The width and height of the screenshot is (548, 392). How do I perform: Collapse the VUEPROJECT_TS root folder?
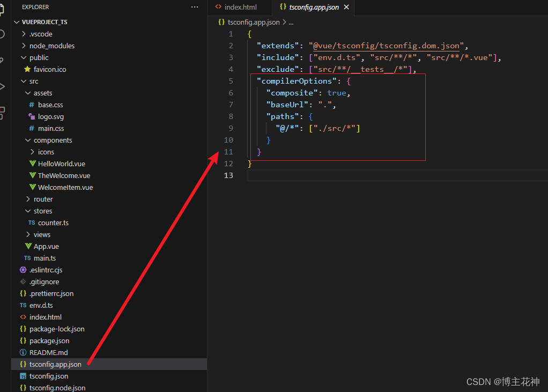[17, 22]
